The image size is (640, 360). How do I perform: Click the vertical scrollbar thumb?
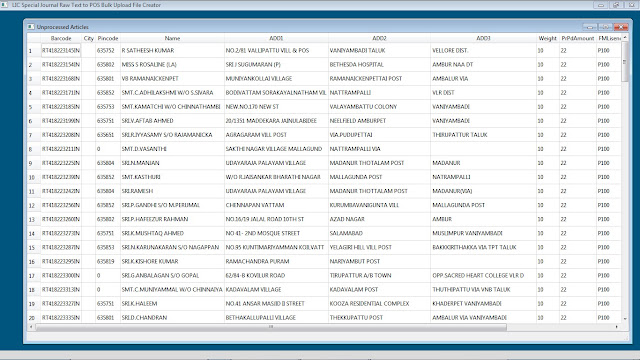pos(625,62)
